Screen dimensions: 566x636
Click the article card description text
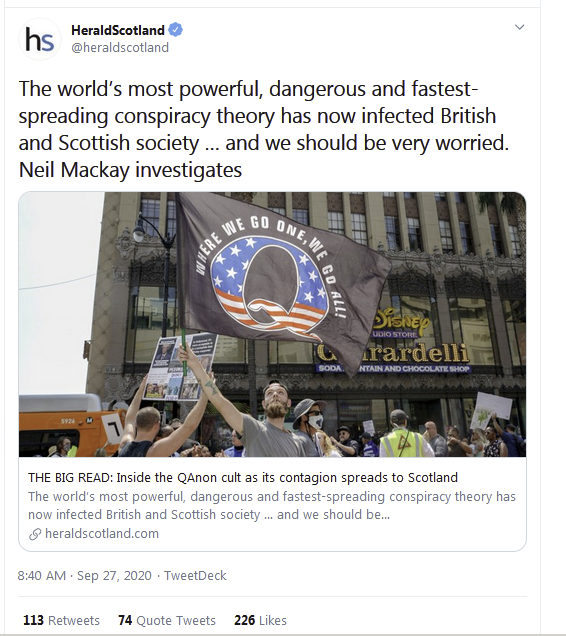271,505
